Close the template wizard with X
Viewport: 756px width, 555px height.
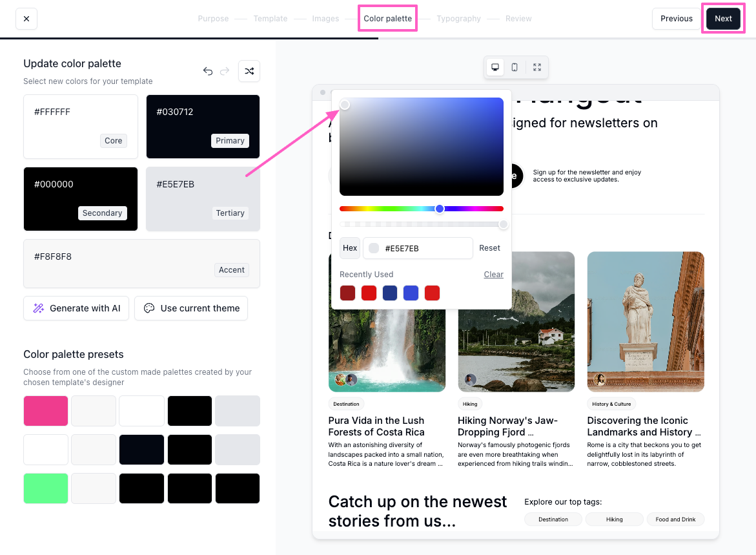click(26, 19)
